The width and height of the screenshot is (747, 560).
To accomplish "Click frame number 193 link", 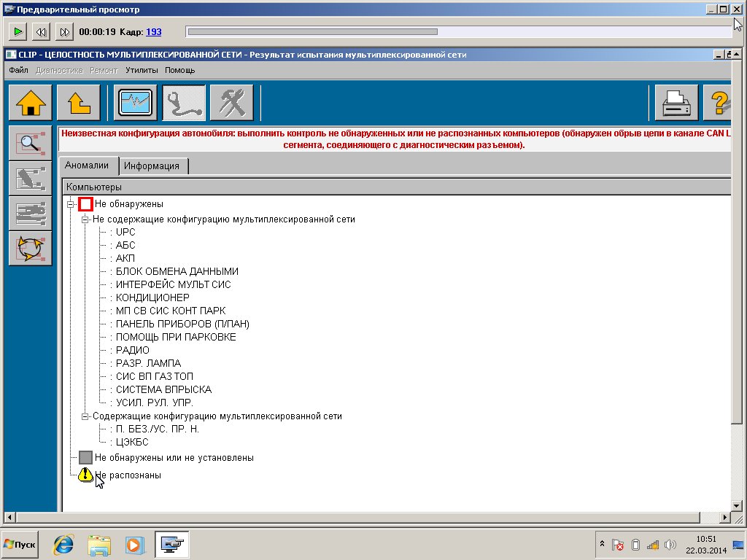I will (153, 32).
